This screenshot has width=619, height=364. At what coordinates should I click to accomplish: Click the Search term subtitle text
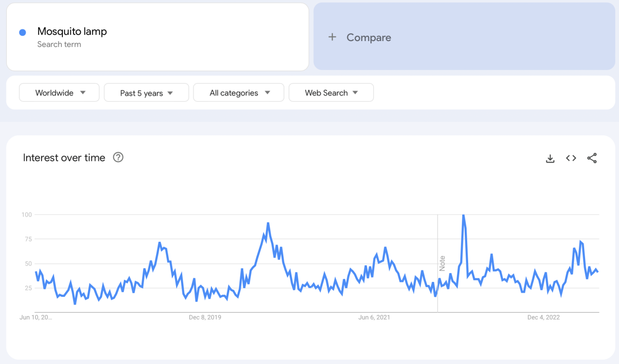[x=59, y=44]
